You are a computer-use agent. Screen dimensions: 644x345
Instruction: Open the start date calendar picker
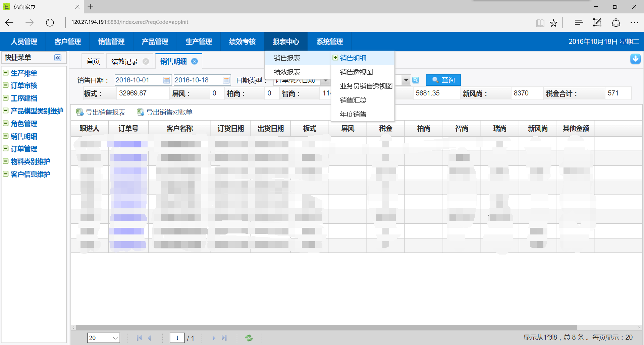(166, 80)
